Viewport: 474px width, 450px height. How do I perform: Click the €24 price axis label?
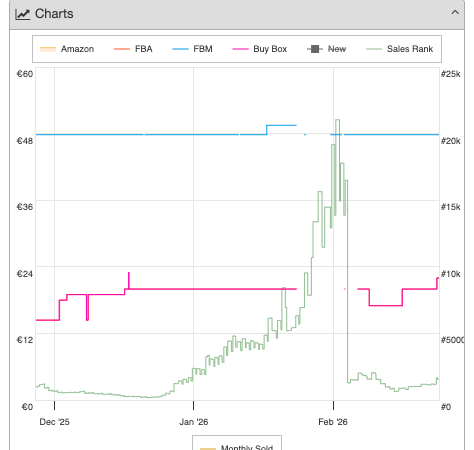pyautogui.click(x=25, y=274)
